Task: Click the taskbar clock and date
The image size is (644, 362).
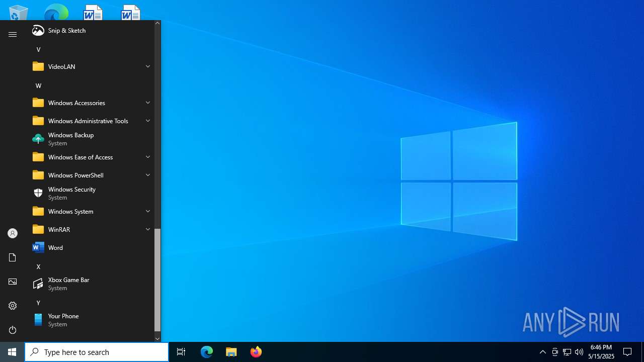Action: pos(601,352)
